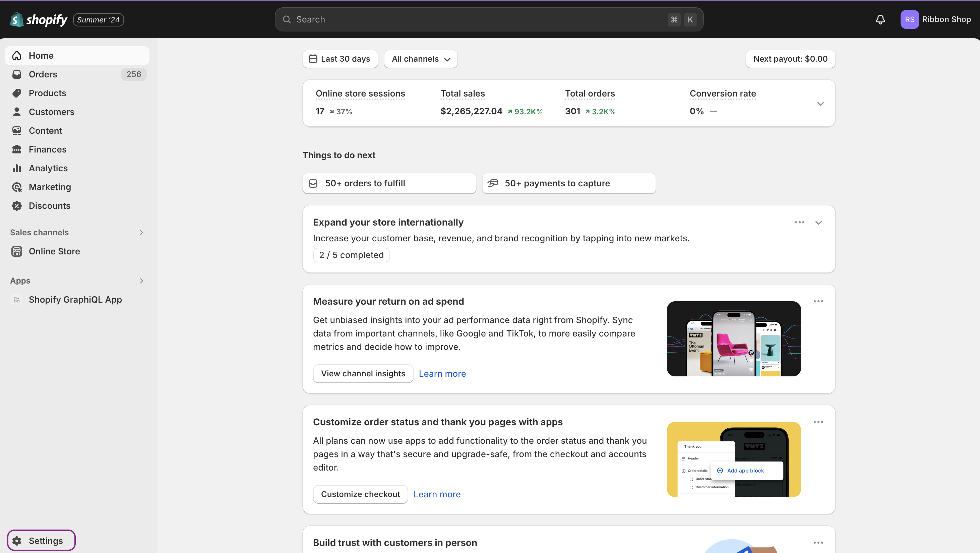Open Home from the sidebar

tap(41, 55)
